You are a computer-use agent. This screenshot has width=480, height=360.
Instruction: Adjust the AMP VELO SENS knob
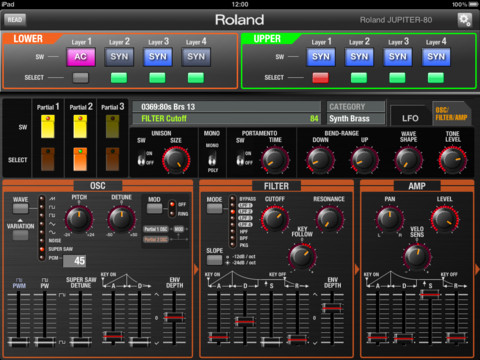tap(417, 257)
